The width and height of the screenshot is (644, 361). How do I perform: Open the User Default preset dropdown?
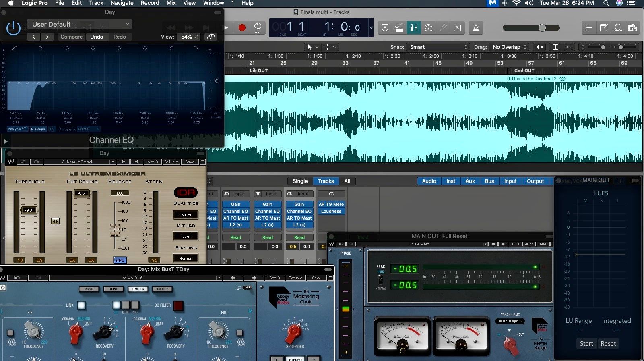(x=80, y=24)
